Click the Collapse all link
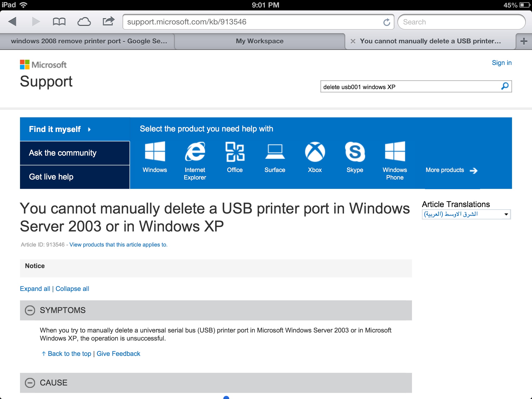Viewport: 532px width, 399px height. click(x=72, y=289)
